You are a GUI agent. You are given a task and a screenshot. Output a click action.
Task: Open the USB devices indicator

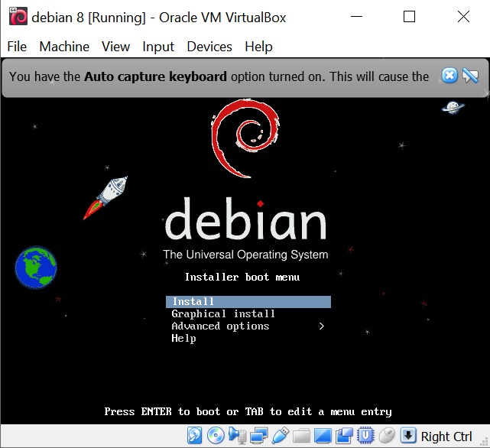pyautogui.click(x=280, y=436)
